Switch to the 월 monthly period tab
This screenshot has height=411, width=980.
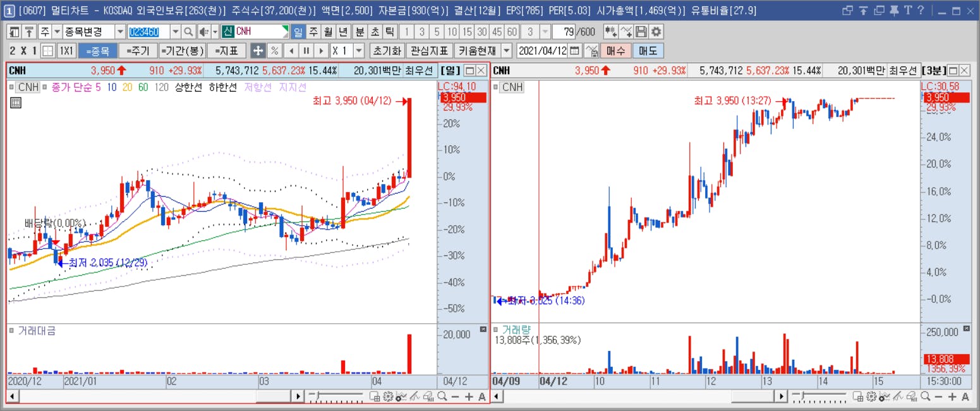click(x=328, y=32)
